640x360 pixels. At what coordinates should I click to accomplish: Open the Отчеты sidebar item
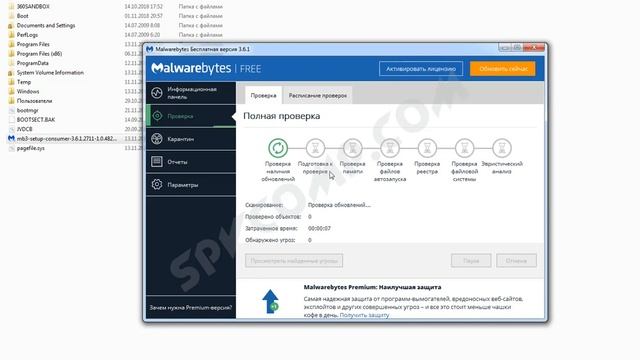191,162
